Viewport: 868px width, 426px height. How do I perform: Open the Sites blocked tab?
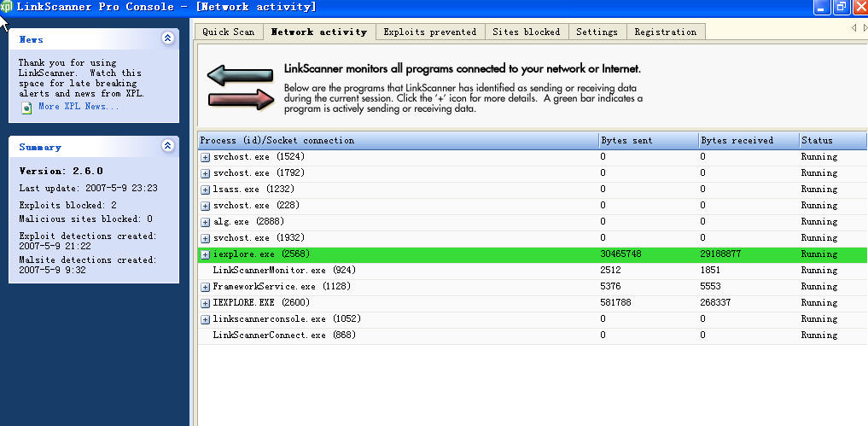coord(527,32)
